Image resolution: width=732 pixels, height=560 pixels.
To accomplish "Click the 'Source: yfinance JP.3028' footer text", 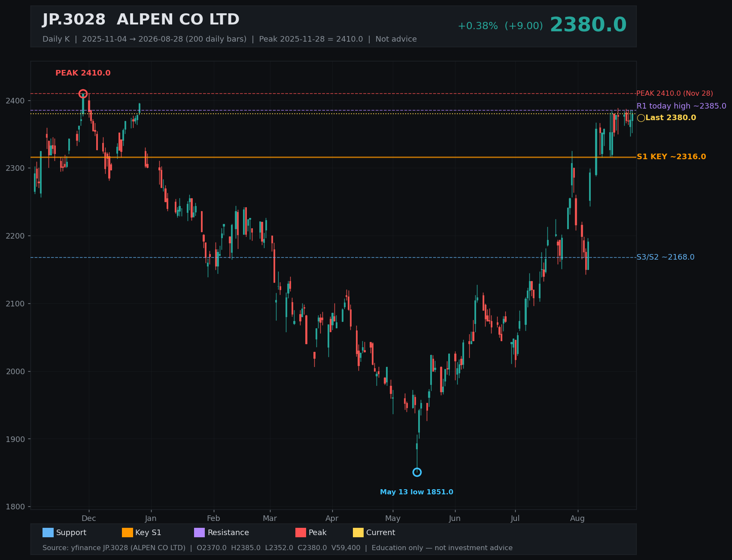I will [x=114, y=548].
